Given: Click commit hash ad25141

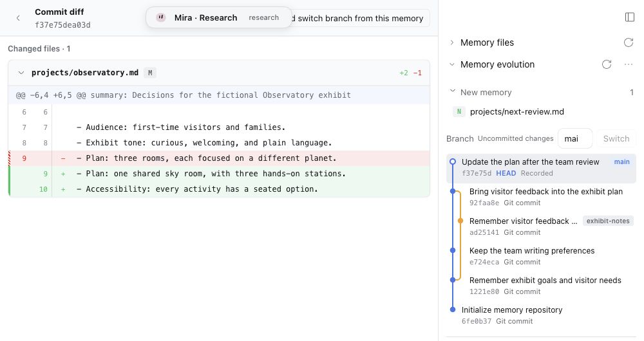Looking at the screenshot, I should (x=484, y=232).
